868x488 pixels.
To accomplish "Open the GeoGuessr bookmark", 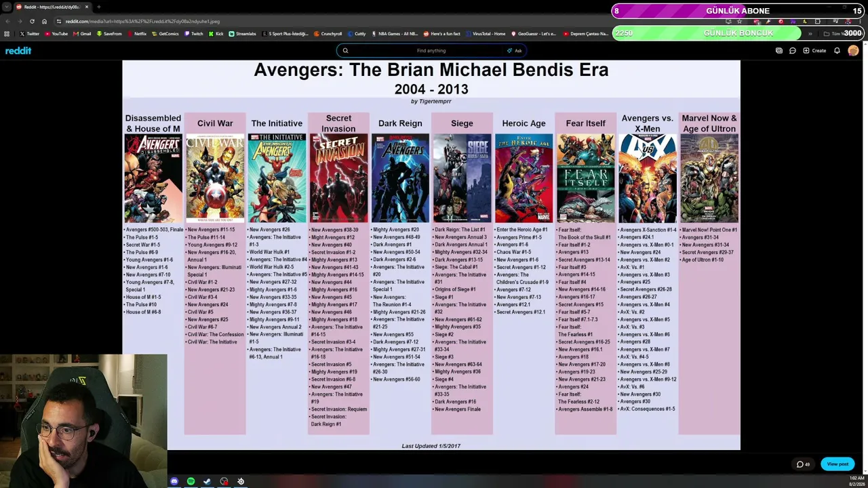I will pos(534,34).
